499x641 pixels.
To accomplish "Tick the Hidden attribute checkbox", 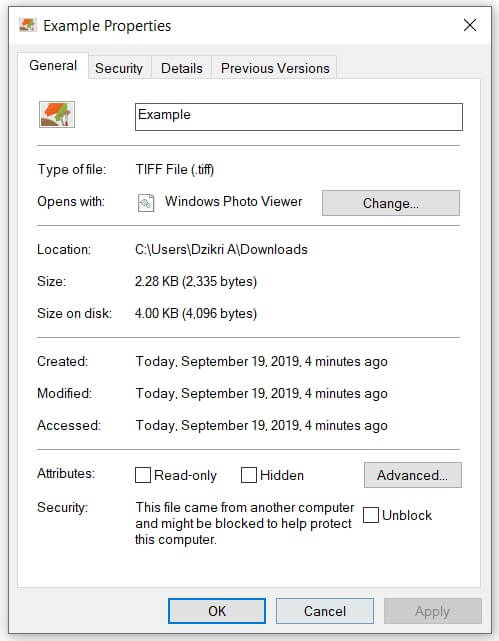I will (x=248, y=475).
